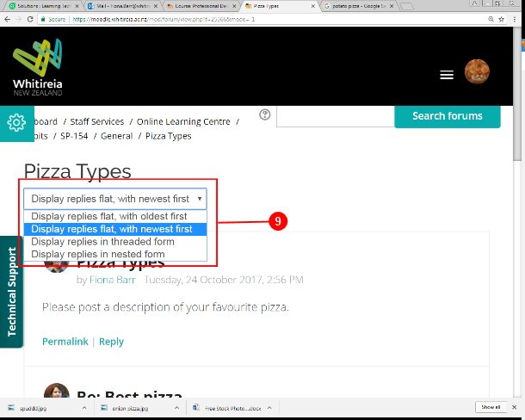Close the downloads bar

coord(515,407)
